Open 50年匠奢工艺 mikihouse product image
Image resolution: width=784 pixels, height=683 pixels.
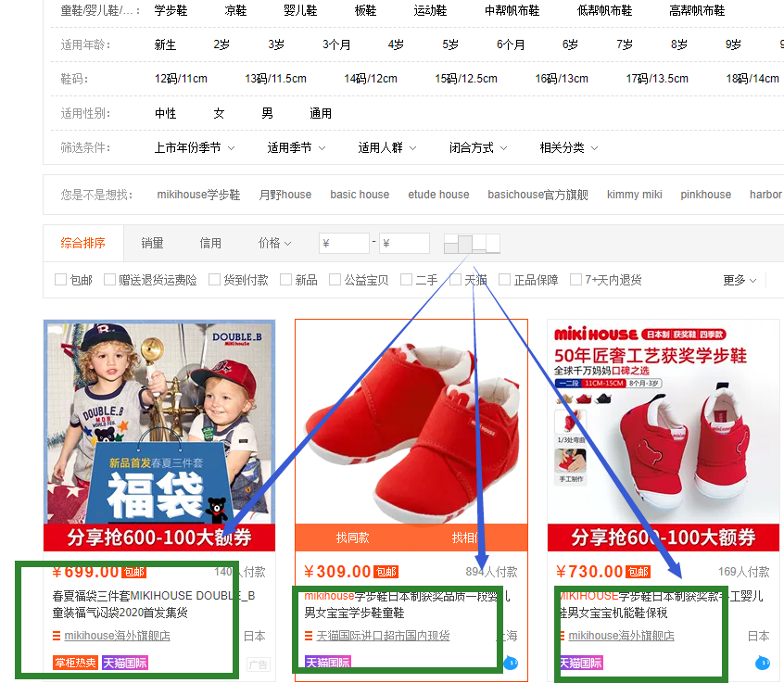tap(664, 435)
